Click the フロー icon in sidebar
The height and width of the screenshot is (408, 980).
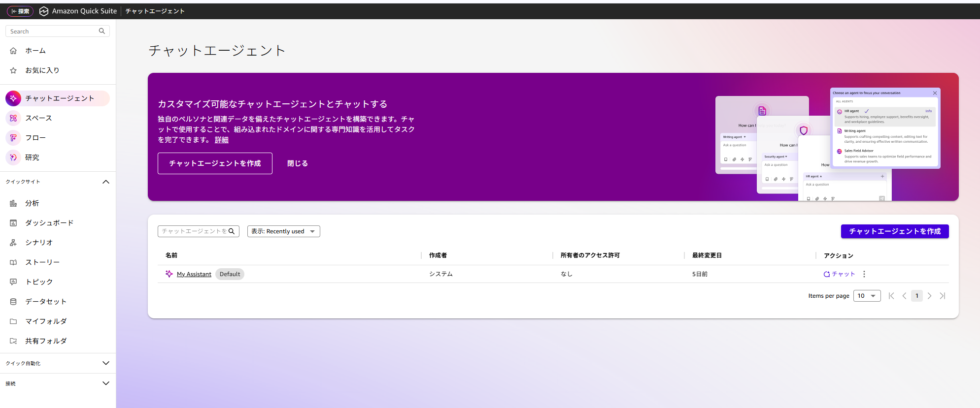(13, 138)
